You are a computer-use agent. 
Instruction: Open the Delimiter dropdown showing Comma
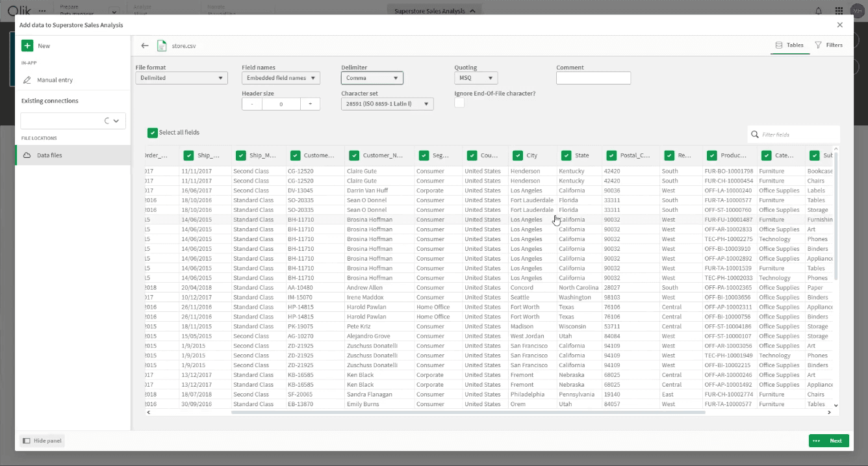pos(372,77)
